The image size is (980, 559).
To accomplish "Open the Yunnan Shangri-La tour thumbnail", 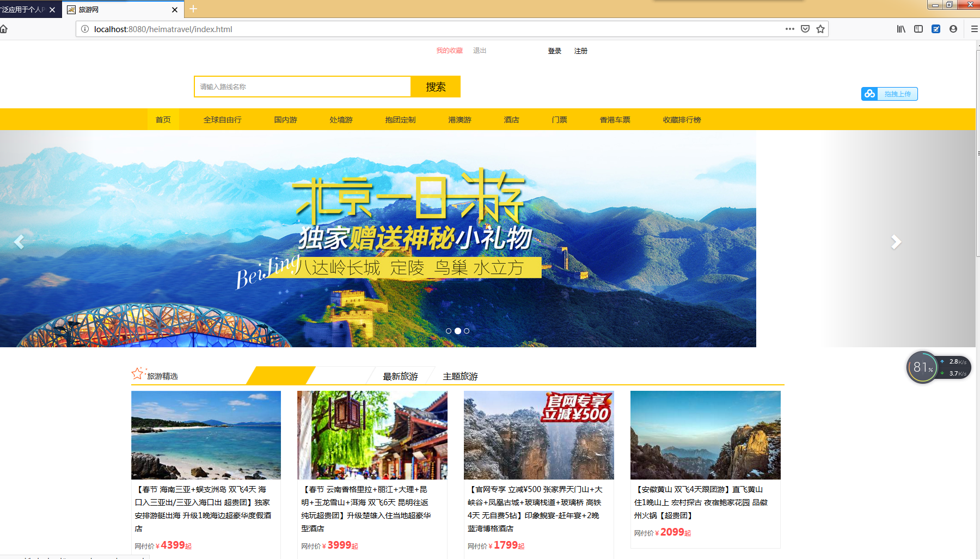I will click(372, 435).
